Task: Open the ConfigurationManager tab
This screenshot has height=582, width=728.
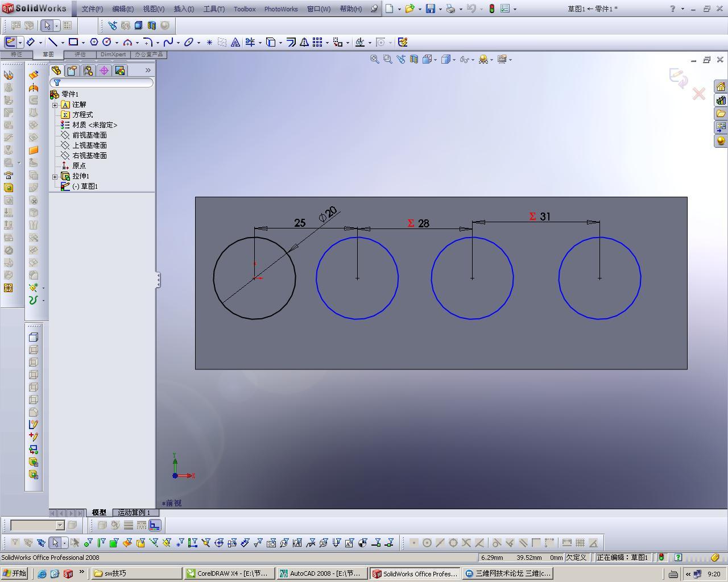Action: 88,70
